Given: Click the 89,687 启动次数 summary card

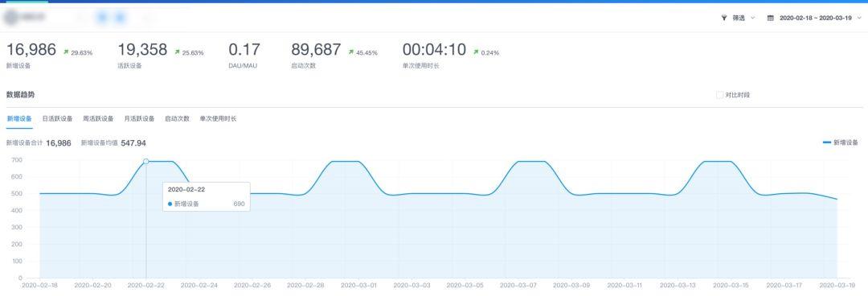Looking at the screenshot, I should 334,55.
